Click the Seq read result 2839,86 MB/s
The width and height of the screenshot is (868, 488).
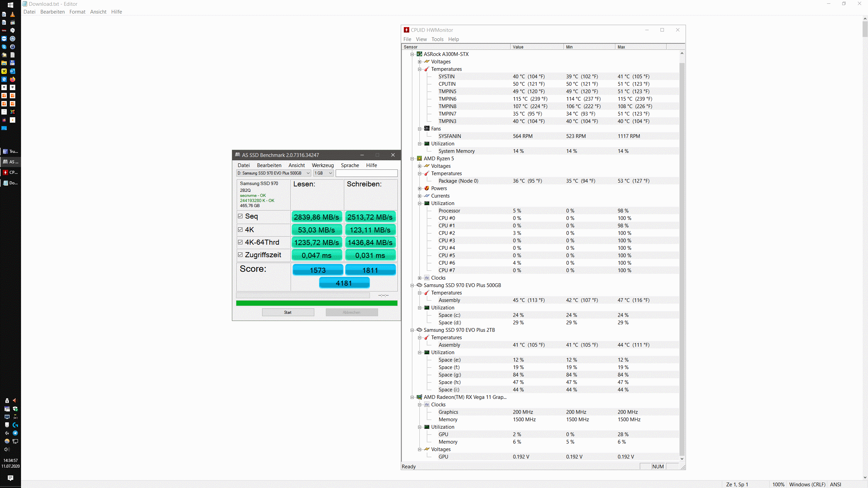(x=317, y=217)
